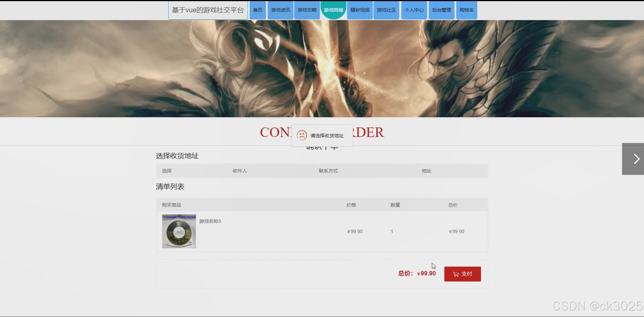Click the 总价 ¥99.90 total price text
This screenshot has height=317, width=644.
(x=417, y=273)
